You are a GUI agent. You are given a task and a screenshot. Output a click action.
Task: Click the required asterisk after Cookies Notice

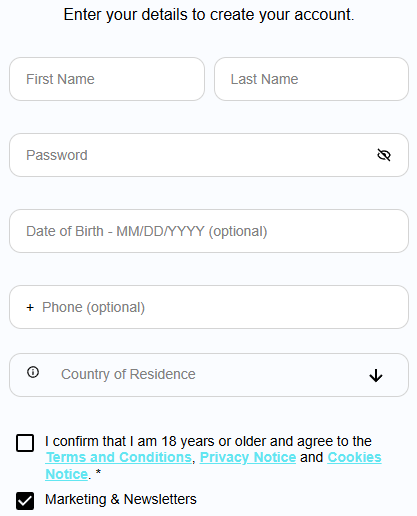coord(98,472)
